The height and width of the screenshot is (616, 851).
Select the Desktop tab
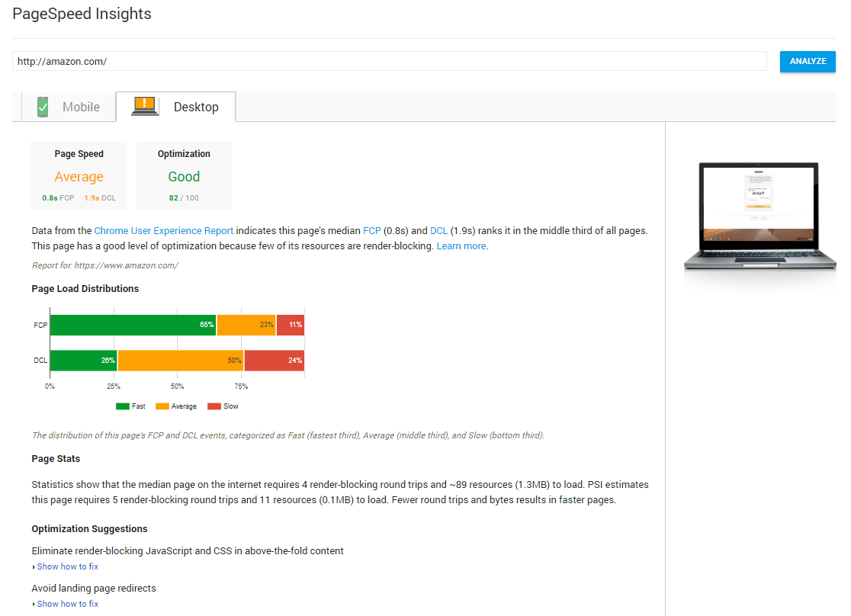[176, 107]
